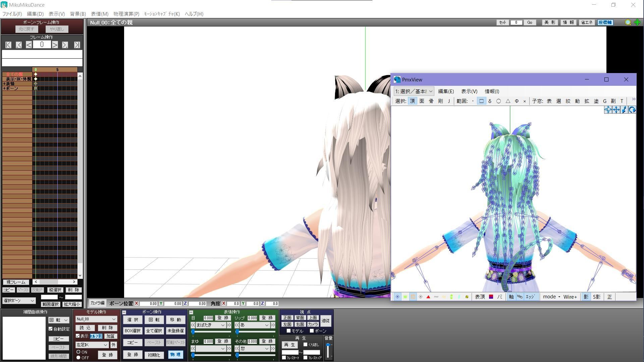
Task: Choose rectangle range selection in PmxView
Action: 481,101
